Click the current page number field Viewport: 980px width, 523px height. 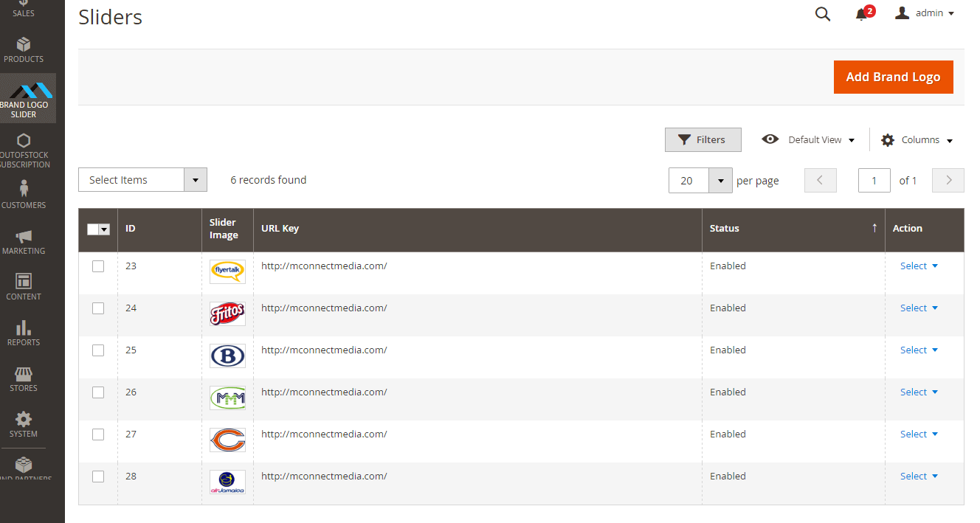pyautogui.click(x=874, y=181)
